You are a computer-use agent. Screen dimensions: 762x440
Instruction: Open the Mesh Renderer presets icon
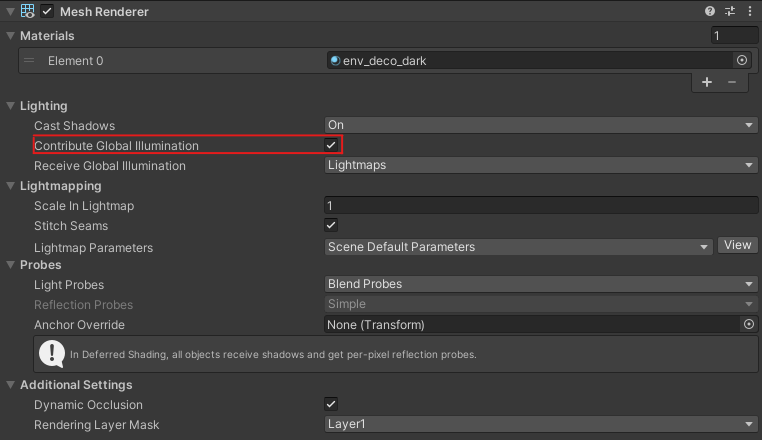pos(730,11)
